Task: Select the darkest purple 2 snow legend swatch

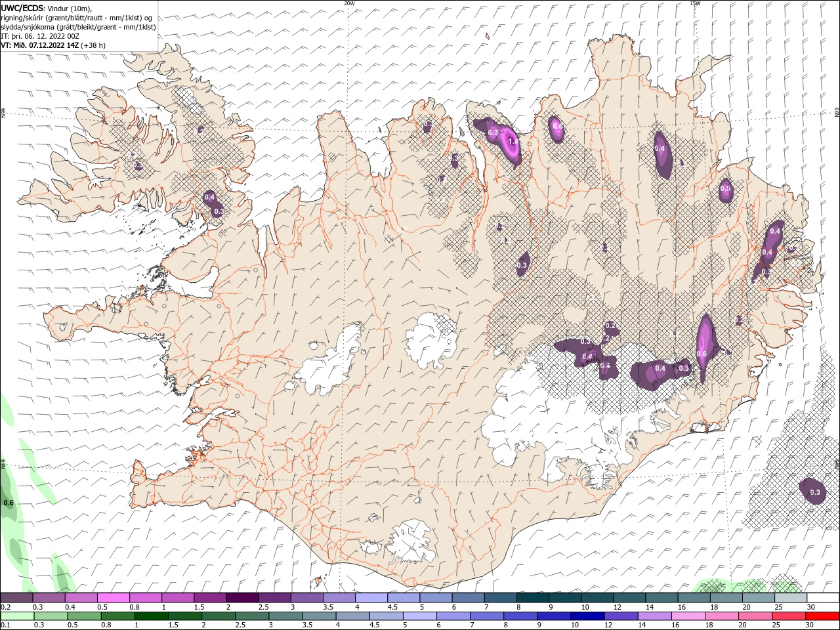Action: [x=242, y=598]
